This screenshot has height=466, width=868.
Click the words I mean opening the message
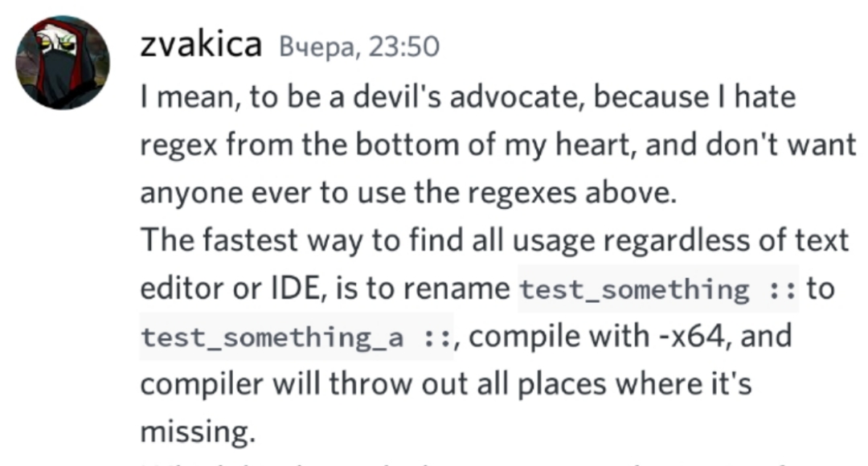pyautogui.click(x=190, y=97)
